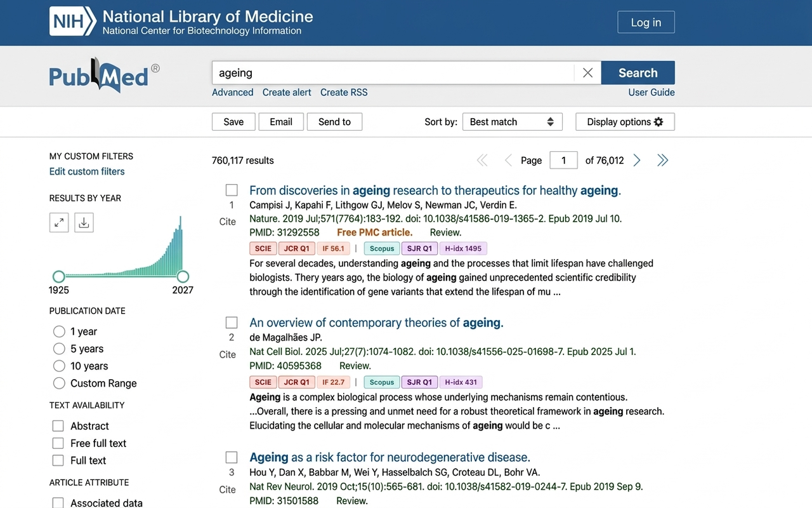Clear the search box with the X icon
The width and height of the screenshot is (812, 508).
coord(587,73)
